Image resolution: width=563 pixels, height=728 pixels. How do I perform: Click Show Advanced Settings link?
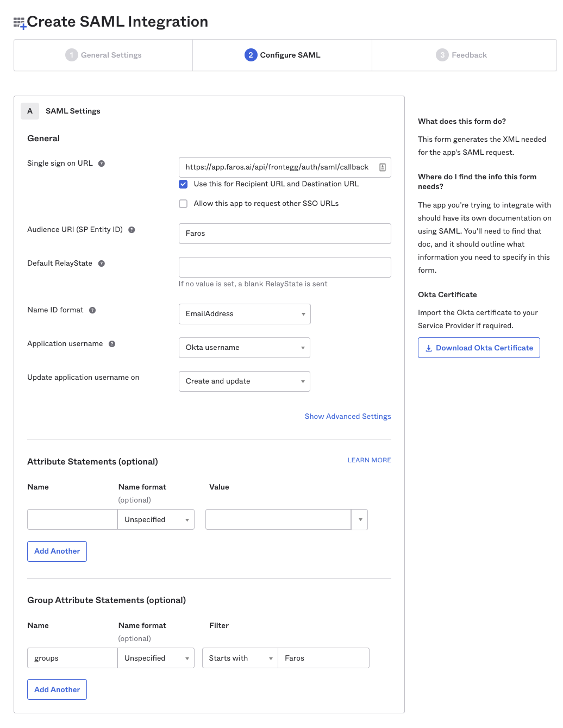click(348, 416)
